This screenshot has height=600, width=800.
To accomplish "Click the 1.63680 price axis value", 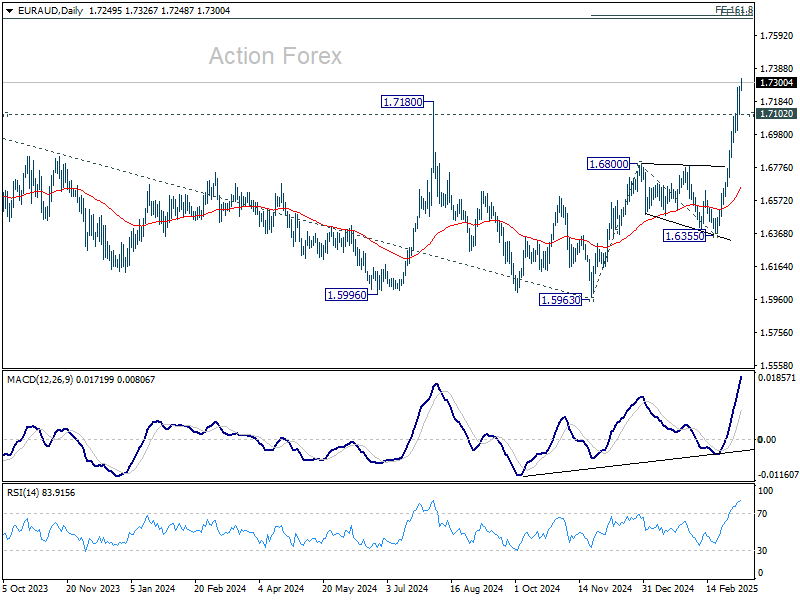I will pyautogui.click(x=777, y=234).
